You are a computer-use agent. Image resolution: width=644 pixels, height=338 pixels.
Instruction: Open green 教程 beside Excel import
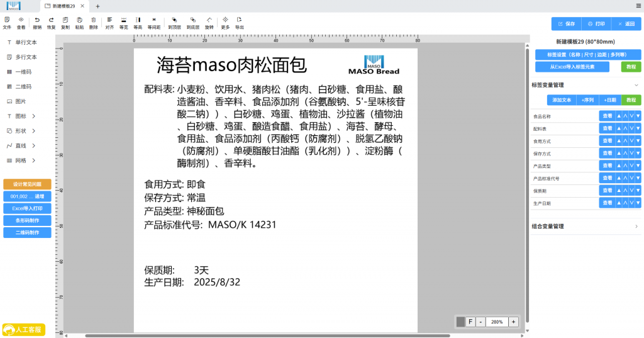pyautogui.click(x=631, y=67)
